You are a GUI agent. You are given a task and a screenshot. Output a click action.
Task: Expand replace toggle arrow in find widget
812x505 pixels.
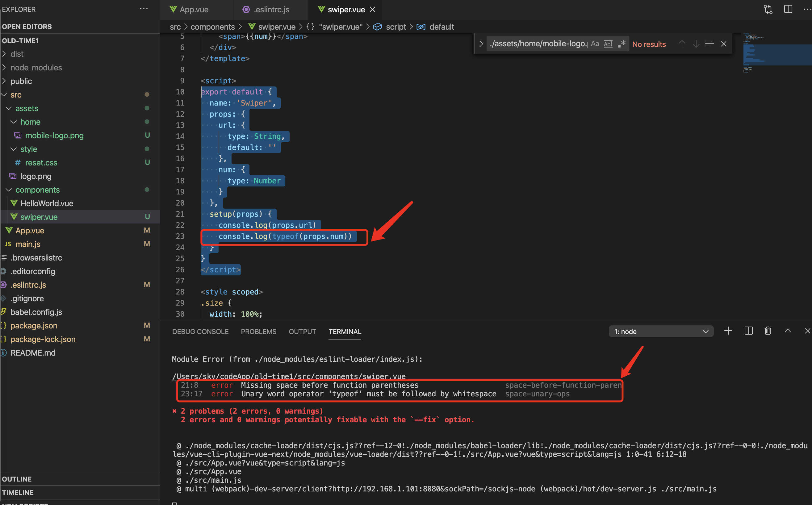[x=481, y=44]
